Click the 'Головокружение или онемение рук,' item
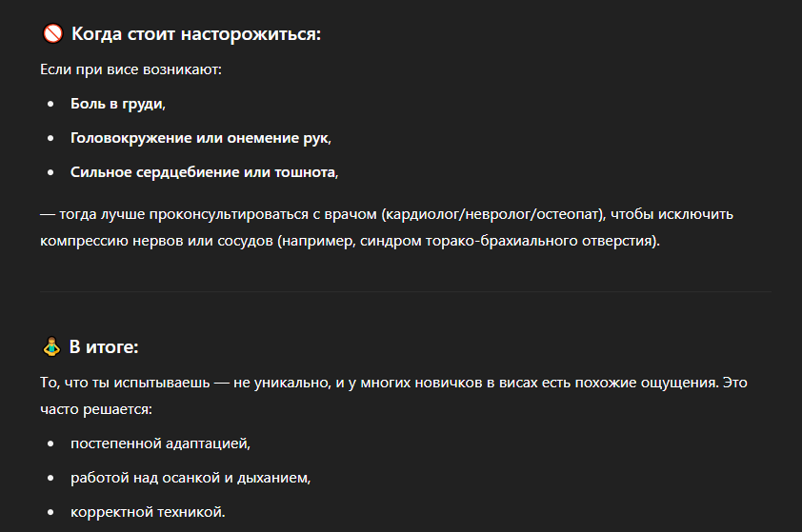 tap(201, 138)
